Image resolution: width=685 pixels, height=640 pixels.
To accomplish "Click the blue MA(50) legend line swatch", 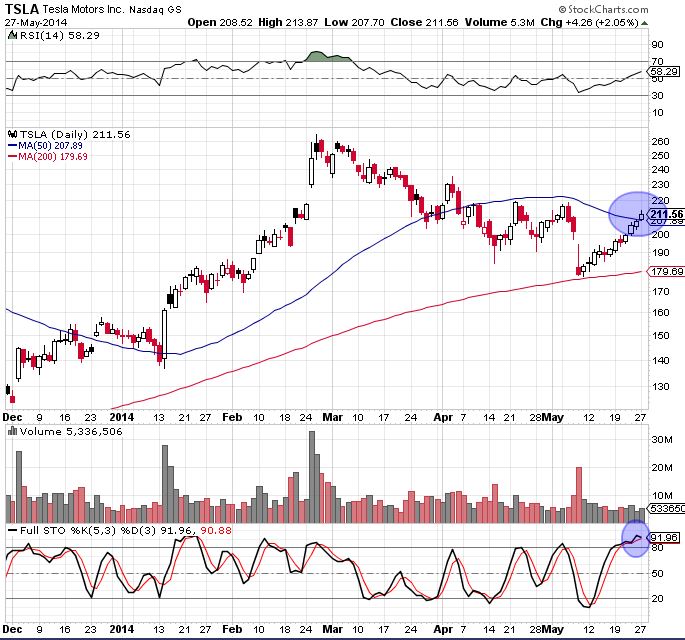I will 13,145.
